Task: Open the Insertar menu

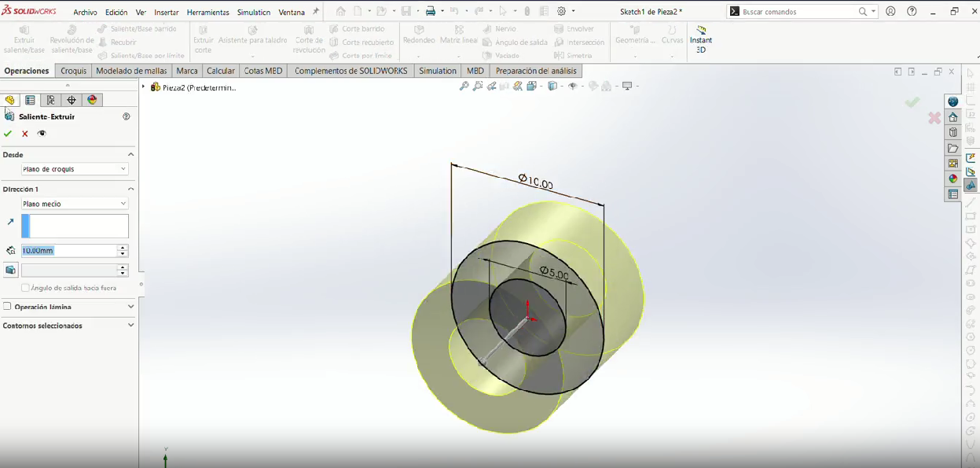Action: (x=167, y=13)
